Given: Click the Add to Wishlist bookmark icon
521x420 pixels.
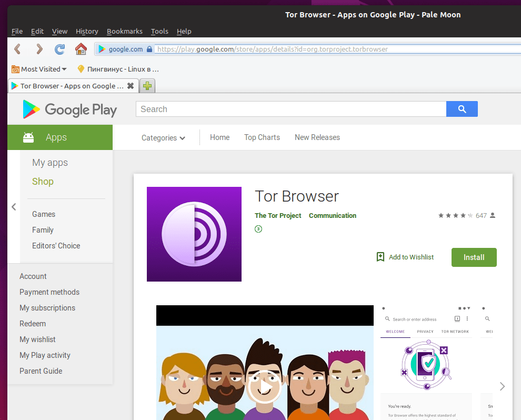Looking at the screenshot, I should tap(380, 257).
